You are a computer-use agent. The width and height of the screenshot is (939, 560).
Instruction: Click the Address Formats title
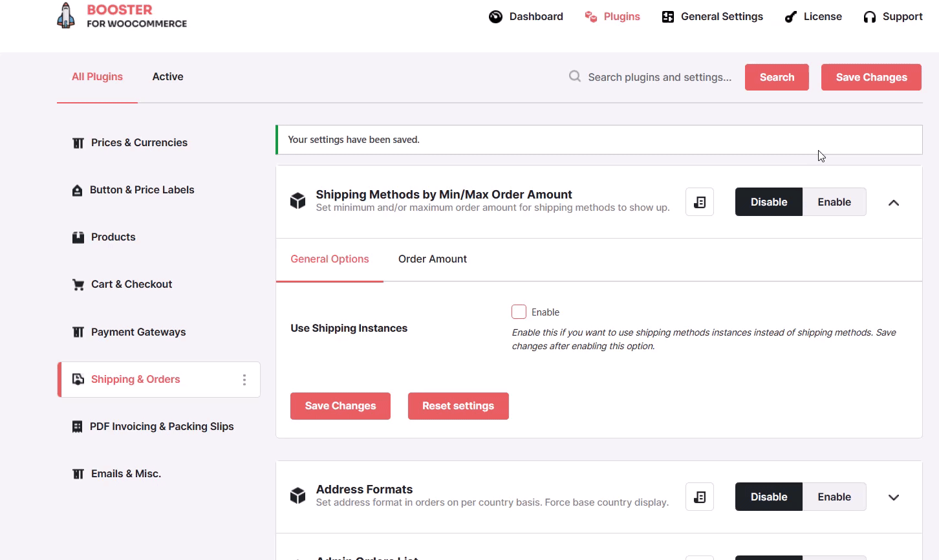(364, 490)
